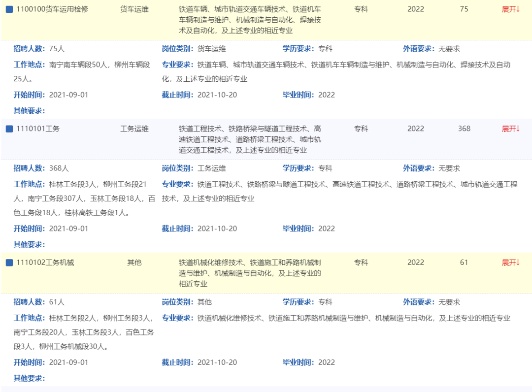Select the 其他 category cell in the 工务机械 header row

pyautogui.click(x=134, y=263)
